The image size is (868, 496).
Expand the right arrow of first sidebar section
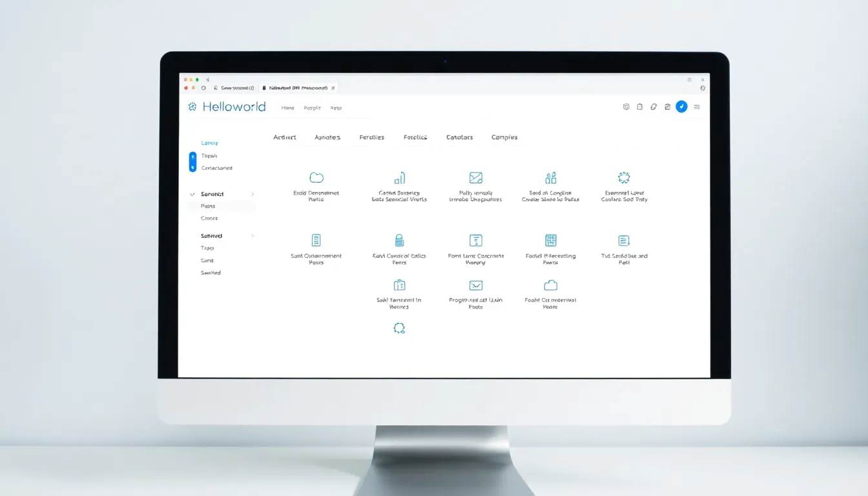(x=253, y=194)
